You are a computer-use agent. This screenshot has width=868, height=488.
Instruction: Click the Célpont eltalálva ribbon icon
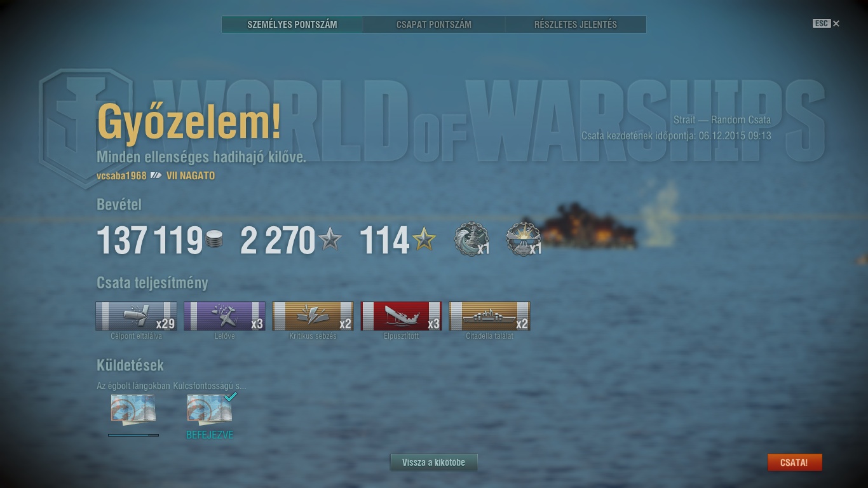(x=136, y=316)
